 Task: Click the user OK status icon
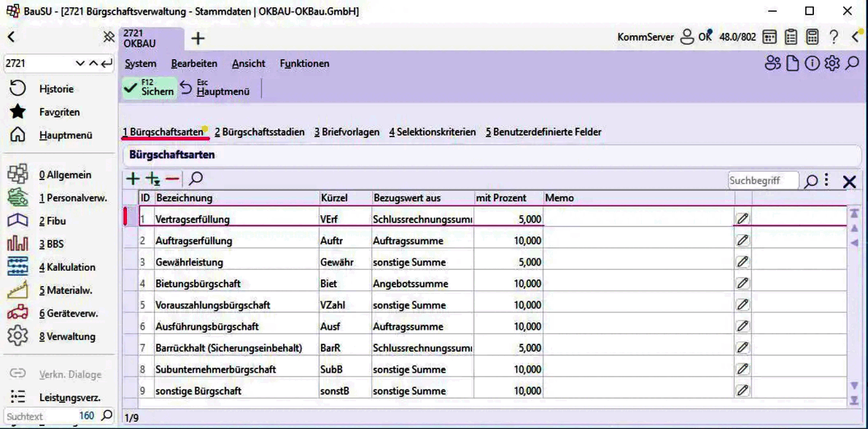696,37
